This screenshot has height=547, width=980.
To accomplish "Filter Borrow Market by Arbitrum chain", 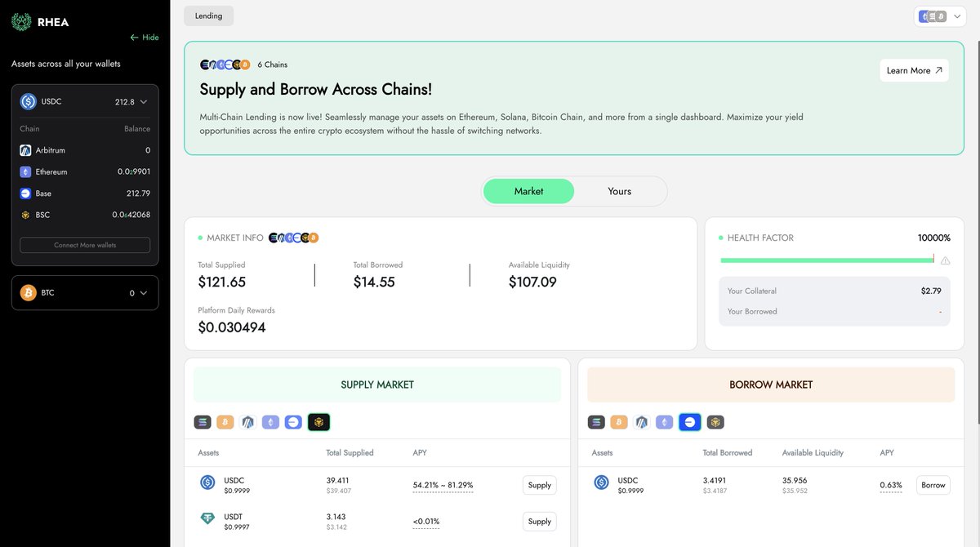I will (642, 422).
